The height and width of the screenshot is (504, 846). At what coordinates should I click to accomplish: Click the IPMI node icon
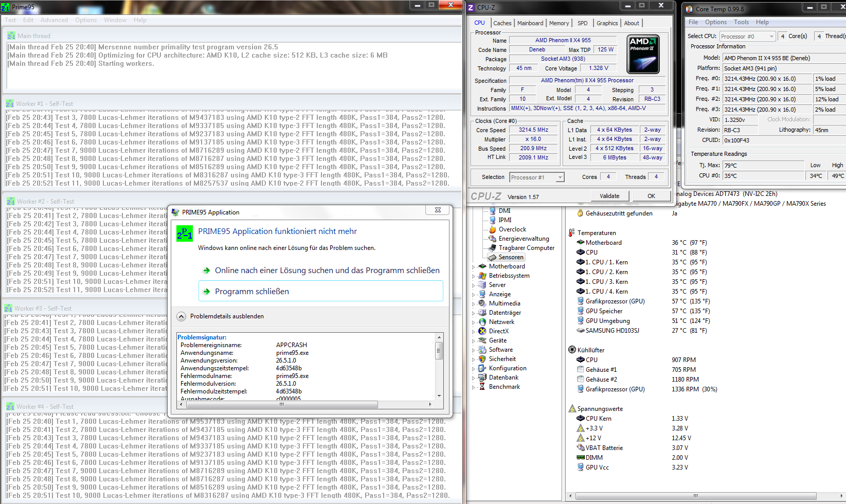(492, 220)
